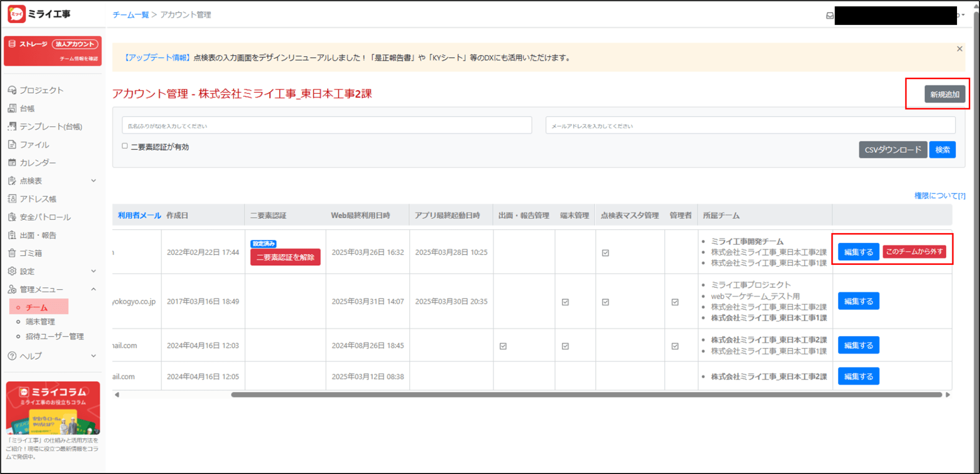Viewport: 980px width, 474px height.
Task: Open the カレンダー menu item
Action: pos(38,163)
